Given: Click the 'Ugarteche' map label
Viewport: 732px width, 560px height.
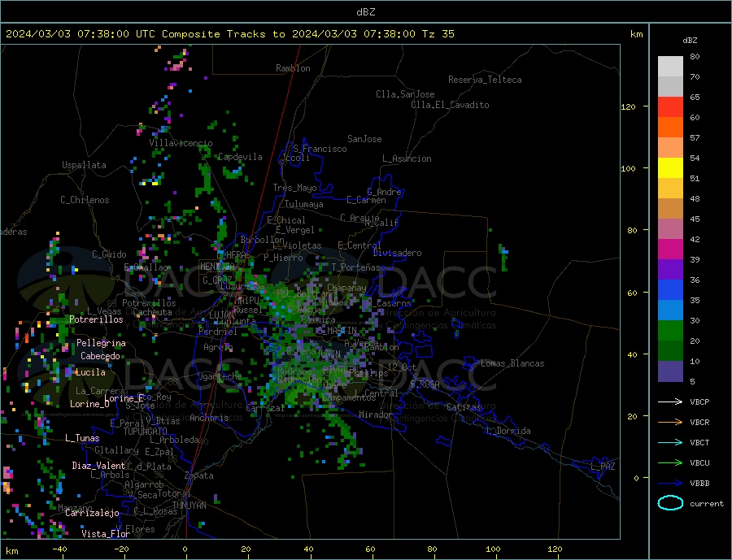Looking at the screenshot, I should [220, 376].
